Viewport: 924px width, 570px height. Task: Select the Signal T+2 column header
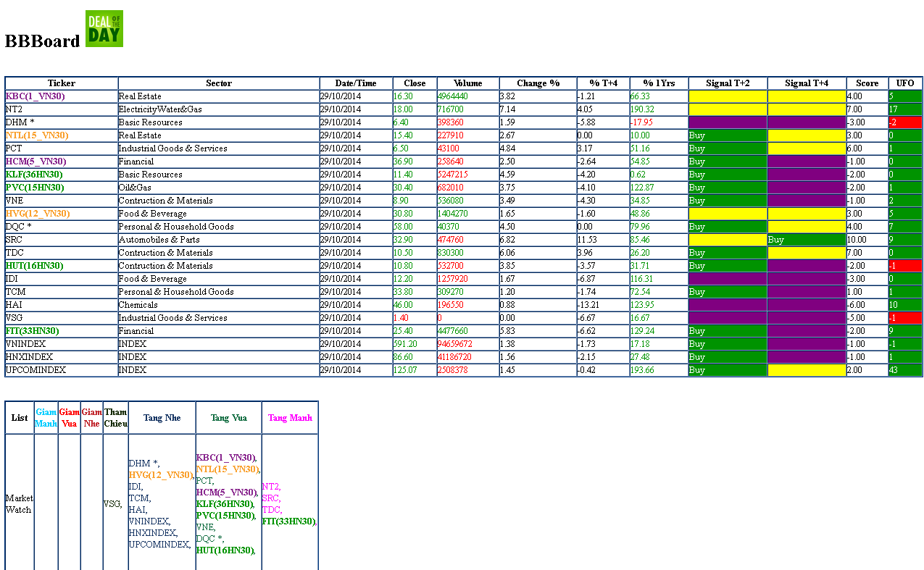click(x=727, y=83)
